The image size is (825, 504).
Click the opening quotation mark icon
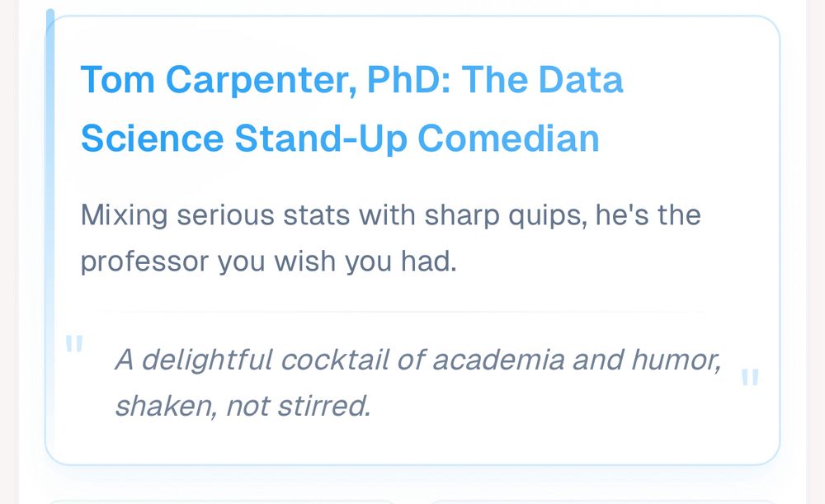point(73,345)
